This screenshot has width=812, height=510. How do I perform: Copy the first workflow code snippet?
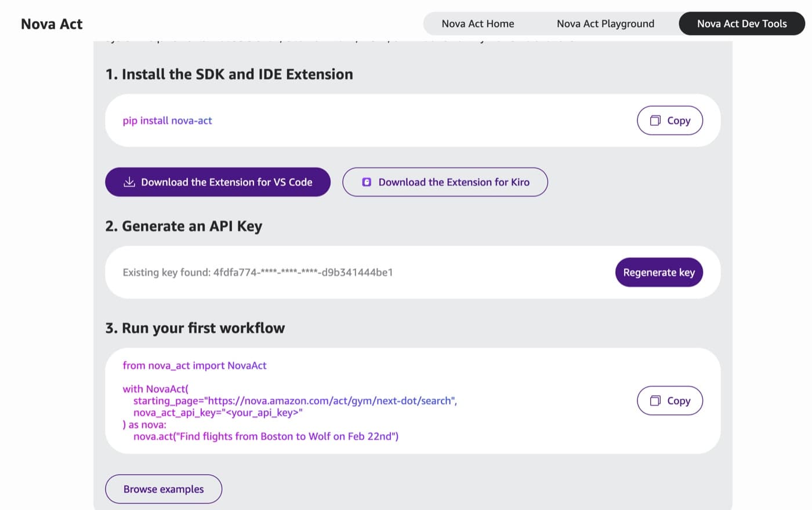click(670, 400)
